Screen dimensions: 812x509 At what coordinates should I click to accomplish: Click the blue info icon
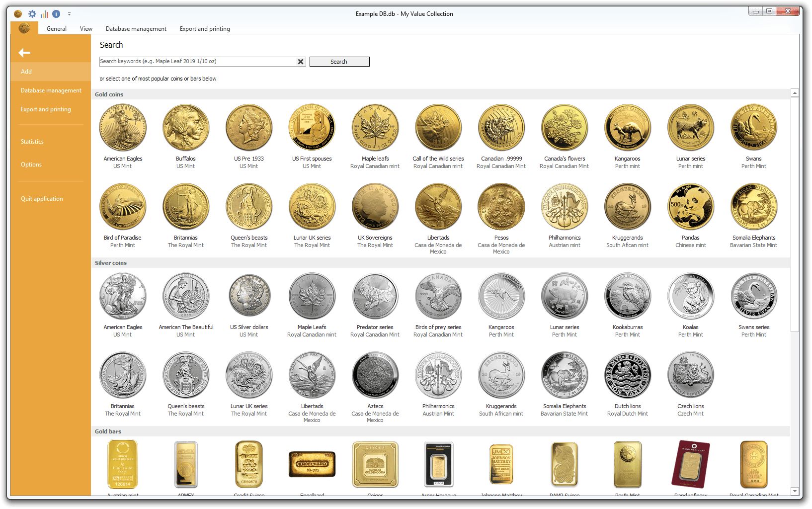pyautogui.click(x=56, y=14)
